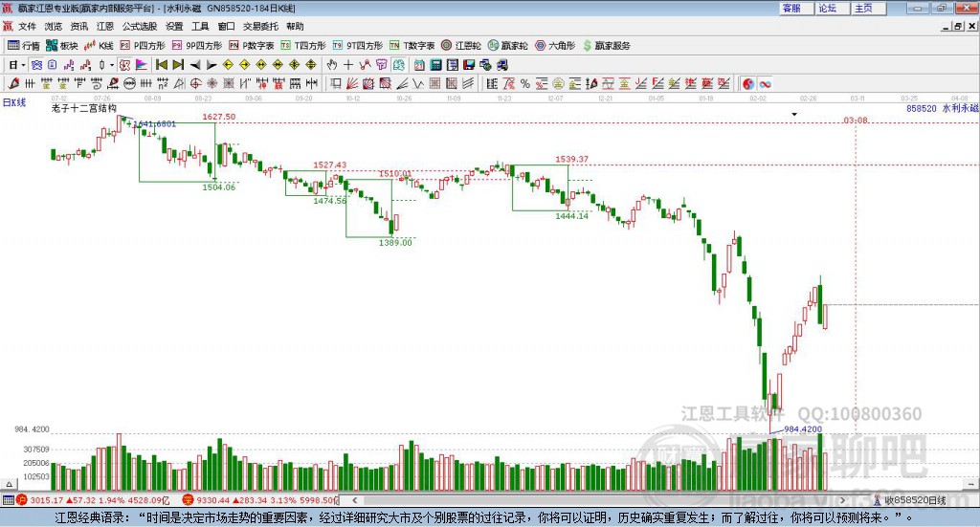Open the T数字表 number table

click(412, 46)
